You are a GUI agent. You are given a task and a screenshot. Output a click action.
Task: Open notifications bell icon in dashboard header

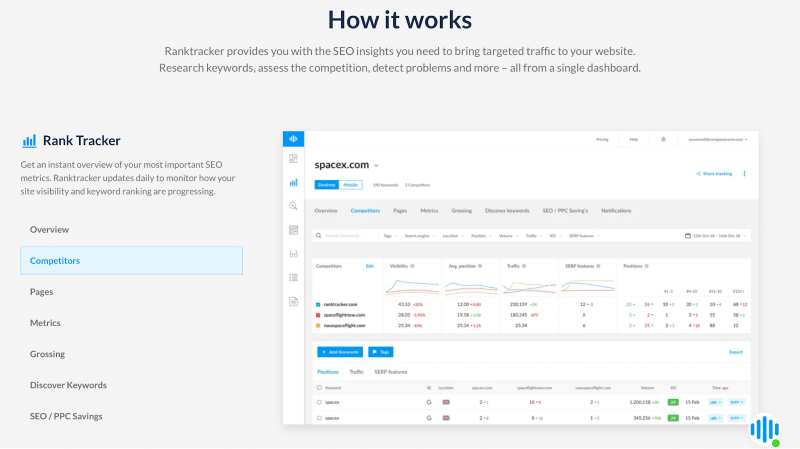[x=663, y=139]
